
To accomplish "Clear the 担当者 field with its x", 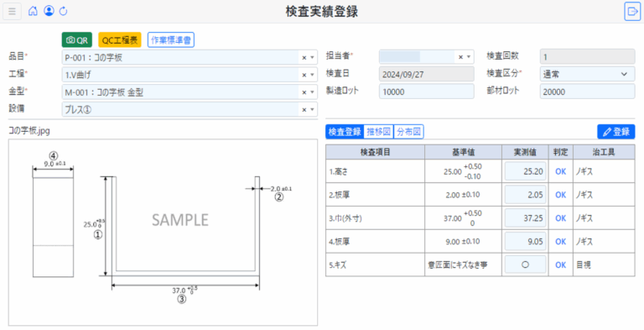I will pos(461,57).
